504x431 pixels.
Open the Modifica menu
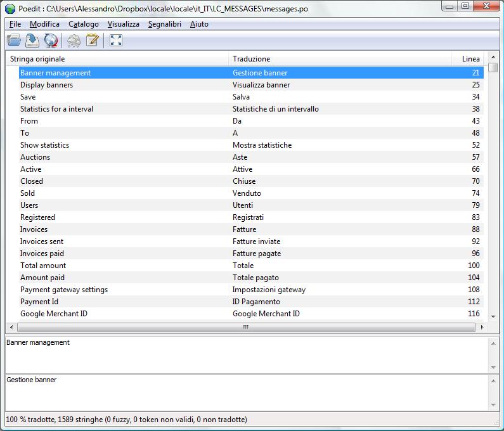click(44, 24)
